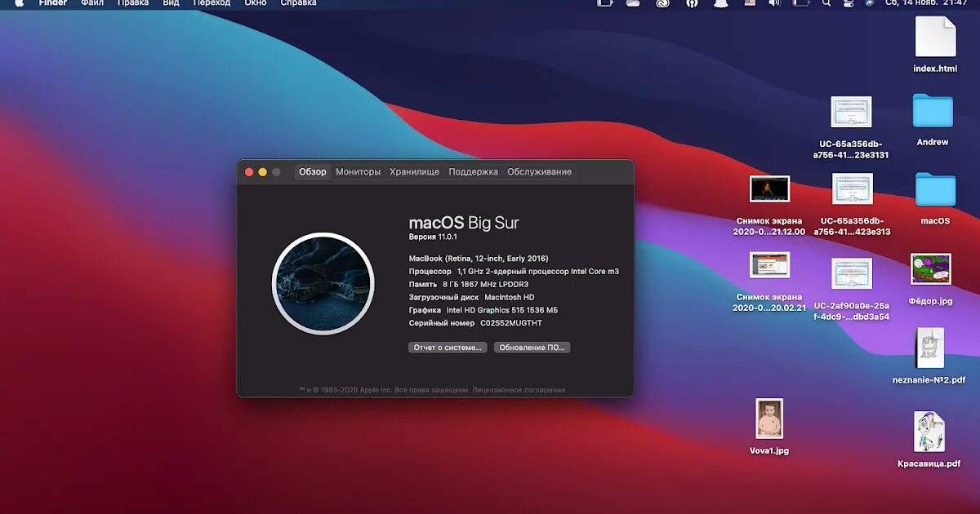
Task: Click the screen mirroring icon in menu bar
Action: coord(606,4)
